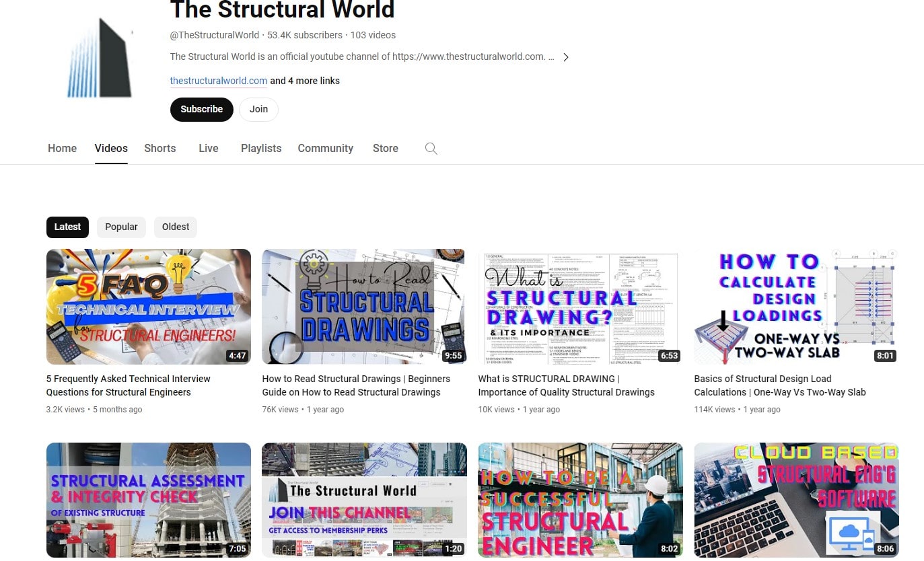Open the Live tab
Screen dimensions: 924x561
pos(209,148)
